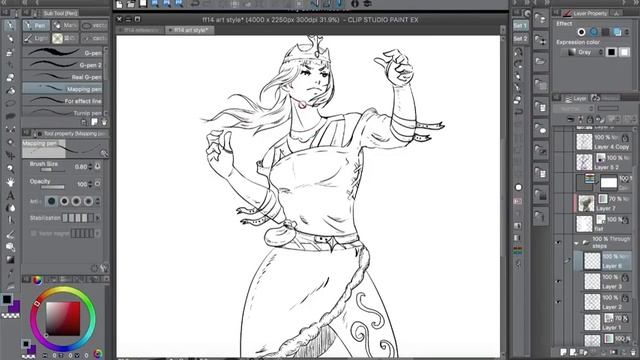The height and width of the screenshot is (360, 640).
Task: Select Layer 8 in the layer list
Action: [x=604, y=261]
